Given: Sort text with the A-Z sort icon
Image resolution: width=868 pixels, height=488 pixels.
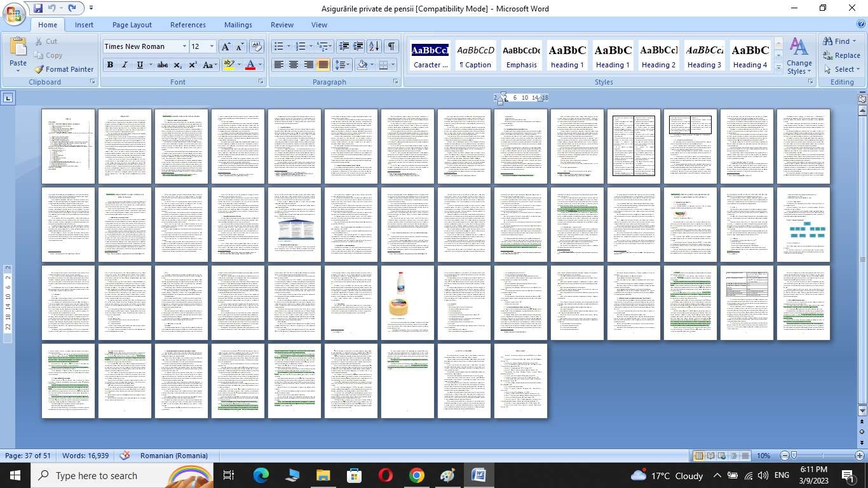Looking at the screenshot, I should tap(374, 46).
